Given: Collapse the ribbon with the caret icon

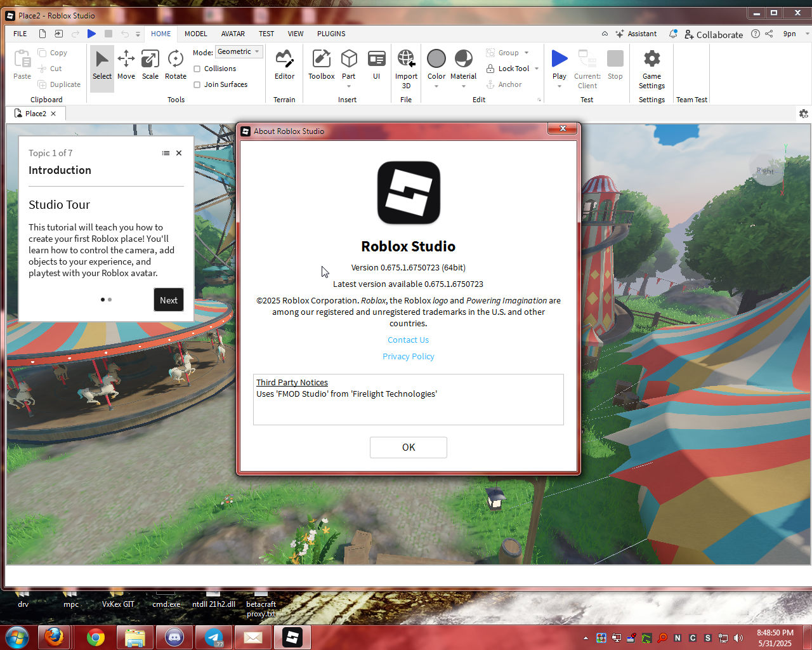Looking at the screenshot, I should click(x=605, y=34).
